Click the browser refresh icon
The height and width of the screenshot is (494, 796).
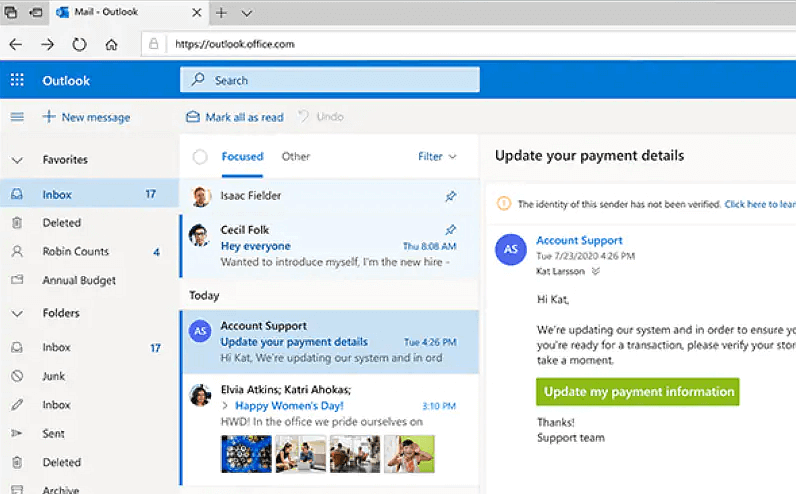pyautogui.click(x=79, y=45)
